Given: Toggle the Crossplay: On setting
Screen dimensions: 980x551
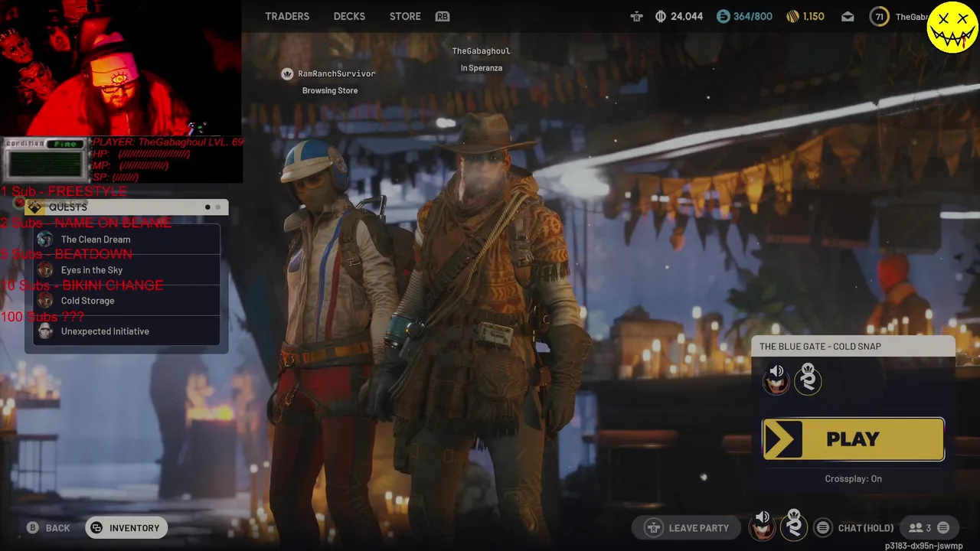Looking at the screenshot, I should (853, 479).
